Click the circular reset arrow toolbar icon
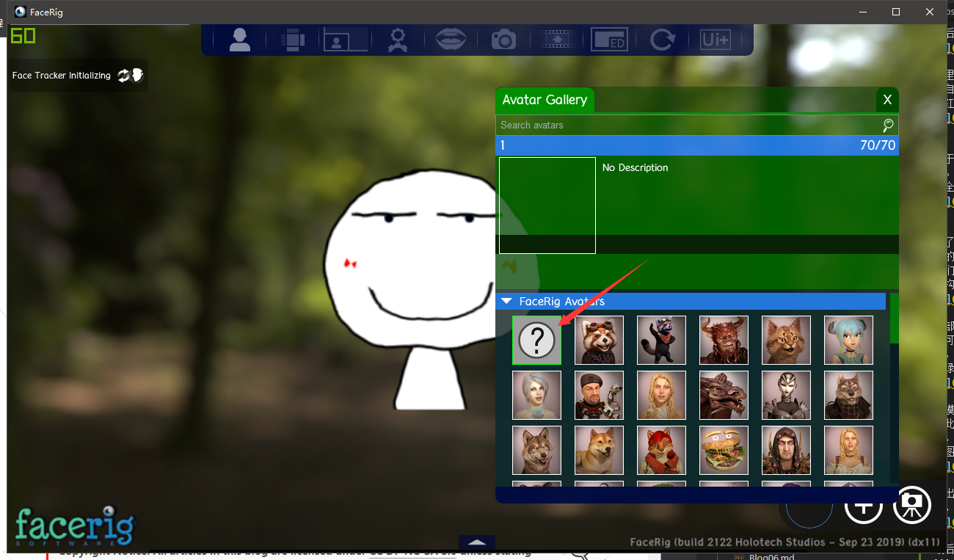The height and width of the screenshot is (560, 954). pyautogui.click(x=662, y=39)
